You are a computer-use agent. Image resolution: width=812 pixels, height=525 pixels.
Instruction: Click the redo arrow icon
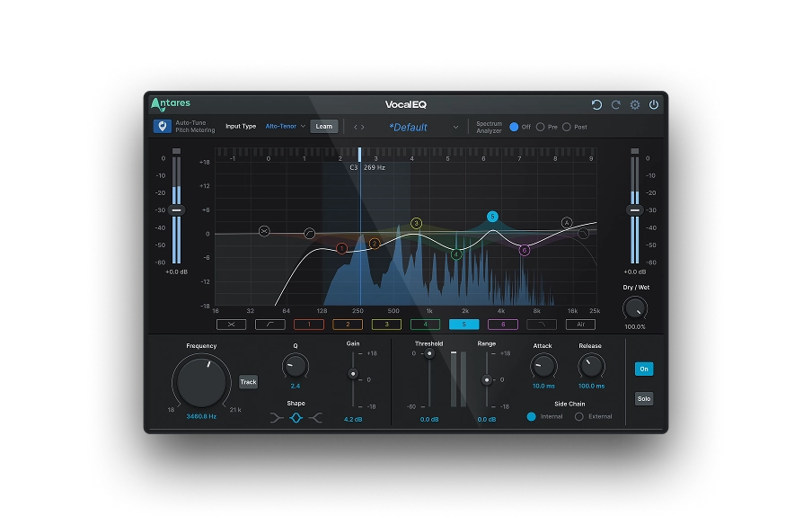(615, 104)
